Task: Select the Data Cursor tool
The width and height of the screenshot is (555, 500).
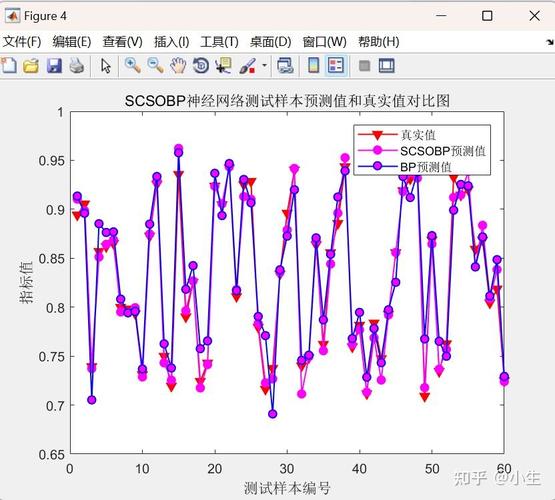Action: tap(223, 65)
